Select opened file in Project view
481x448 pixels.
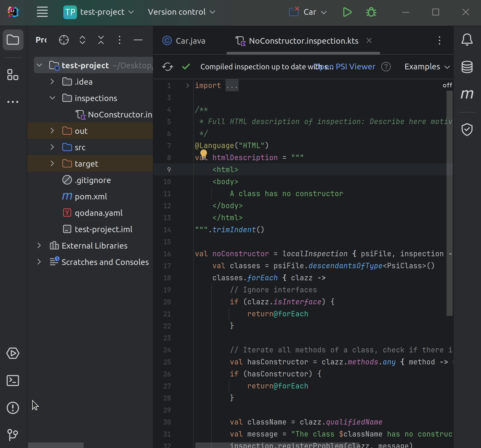64,40
